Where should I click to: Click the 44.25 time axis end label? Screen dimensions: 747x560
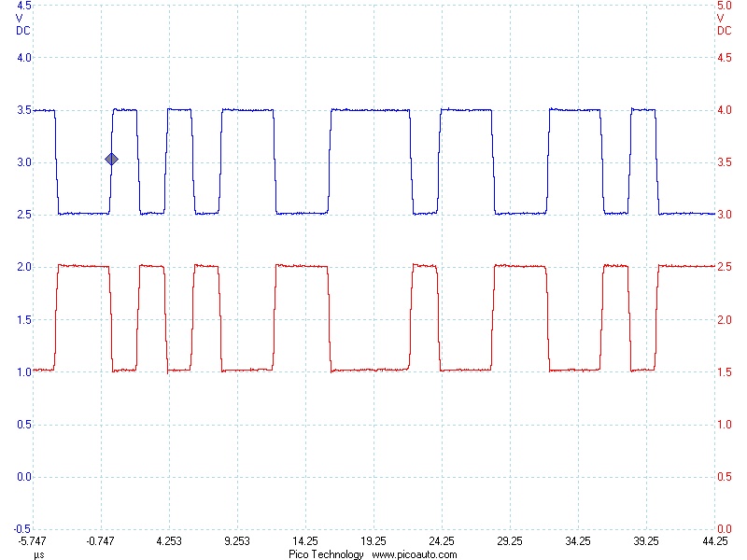[714, 541]
